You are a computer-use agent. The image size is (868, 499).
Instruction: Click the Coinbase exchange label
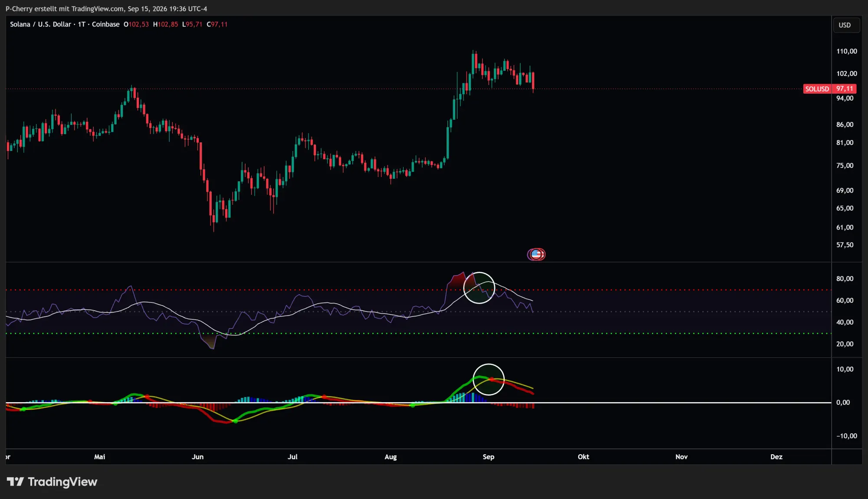105,24
